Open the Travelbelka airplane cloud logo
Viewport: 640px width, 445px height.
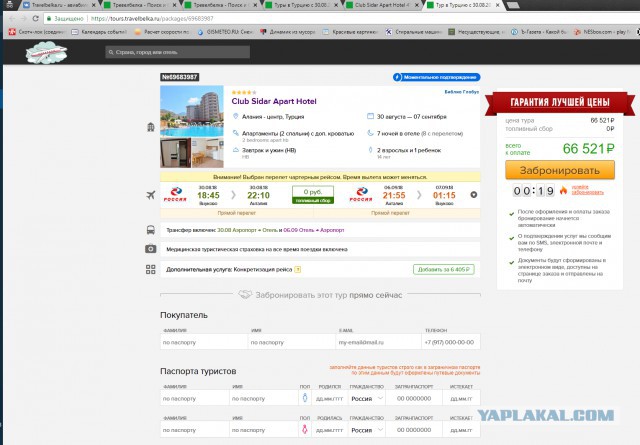click(x=46, y=52)
